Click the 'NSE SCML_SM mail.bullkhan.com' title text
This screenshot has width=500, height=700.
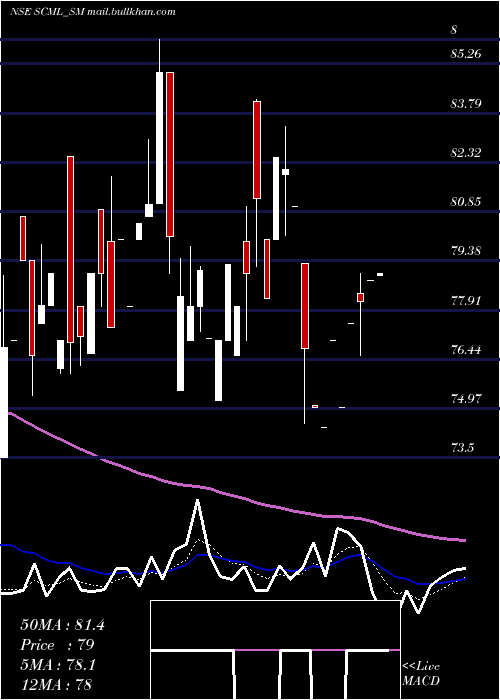[x=92, y=12]
